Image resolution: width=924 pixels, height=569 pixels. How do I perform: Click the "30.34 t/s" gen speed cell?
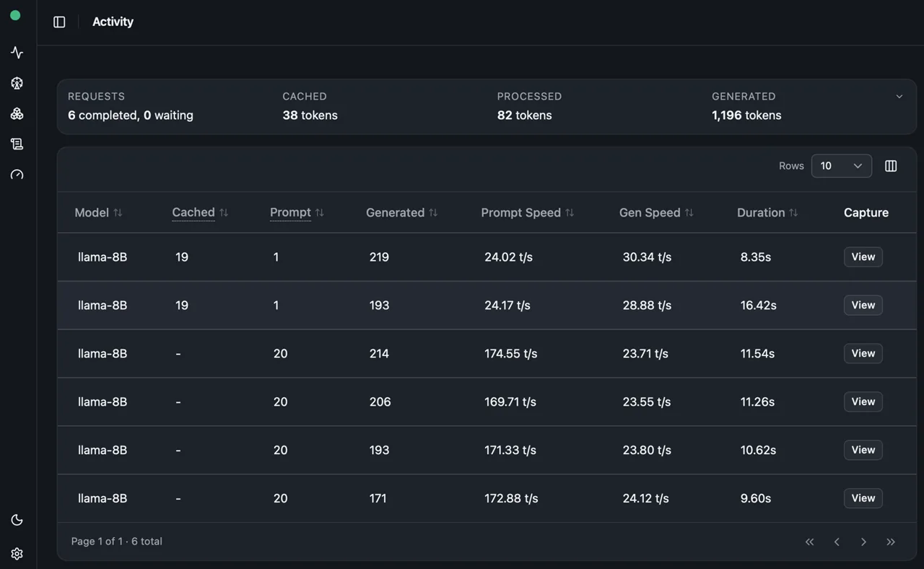(x=647, y=257)
